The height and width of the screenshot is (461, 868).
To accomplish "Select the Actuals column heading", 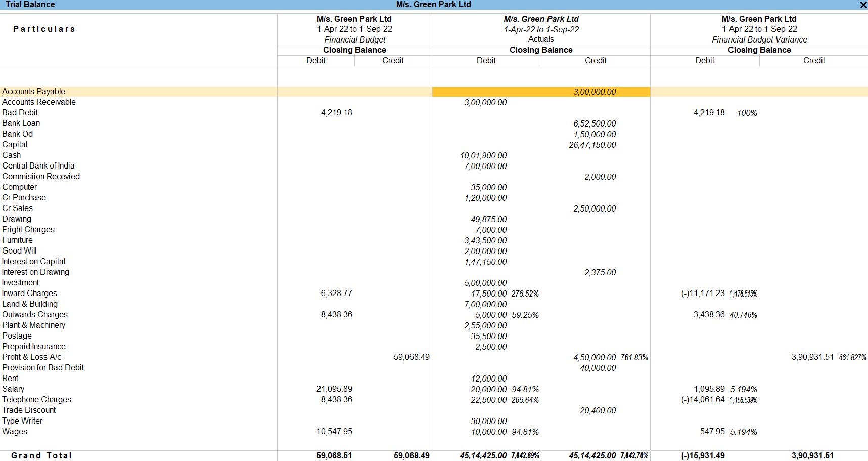I will coord(541,39).
